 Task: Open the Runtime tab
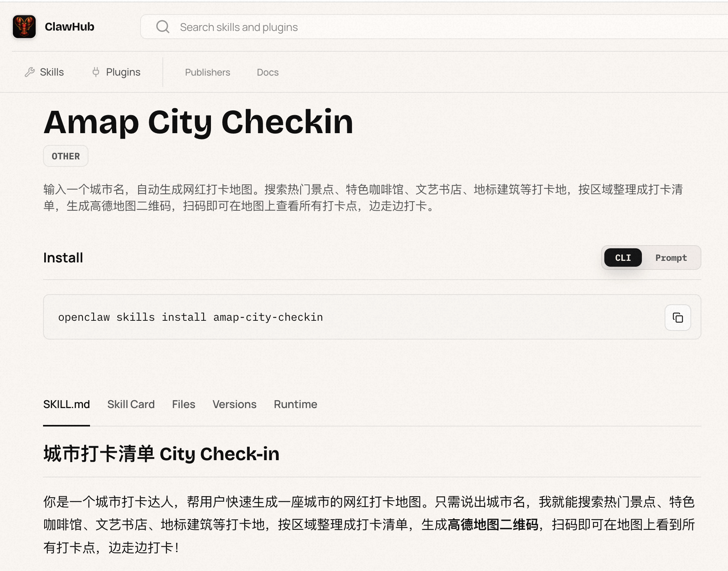coord(296,404)
